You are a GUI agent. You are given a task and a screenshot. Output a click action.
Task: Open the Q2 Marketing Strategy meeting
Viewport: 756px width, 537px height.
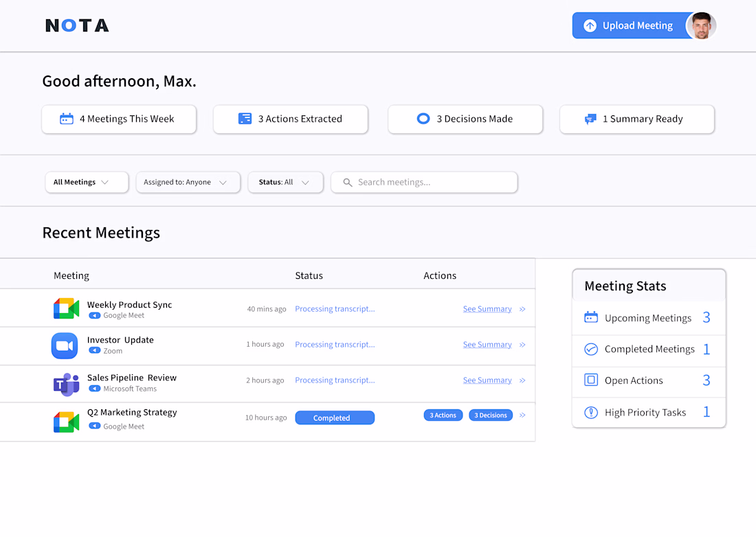coord(132,412)
